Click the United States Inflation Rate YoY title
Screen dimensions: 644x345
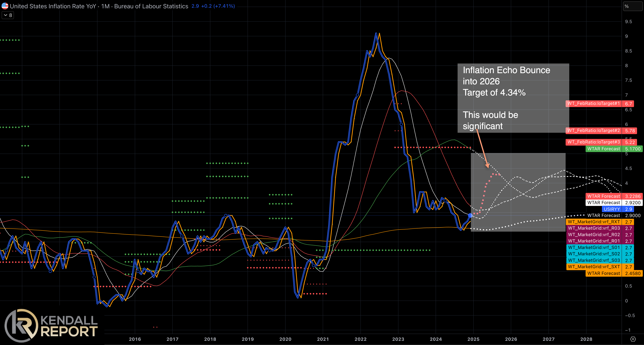click(53, 6)
